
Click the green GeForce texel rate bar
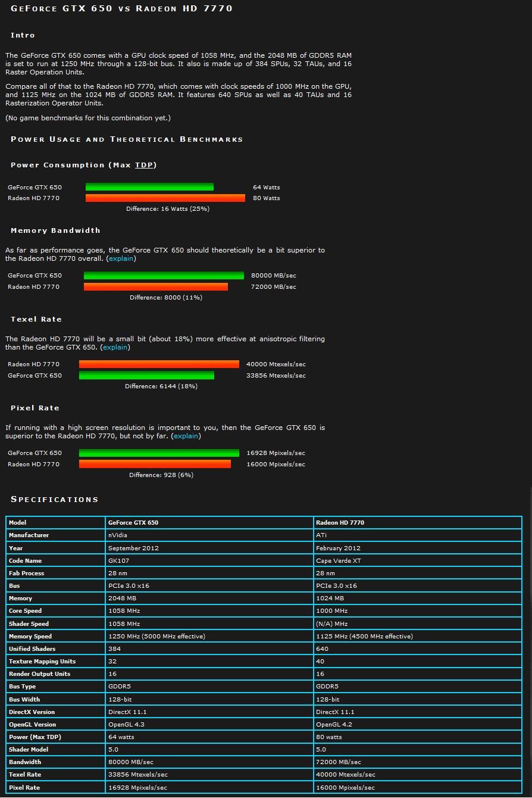click(x=146, y=376)
